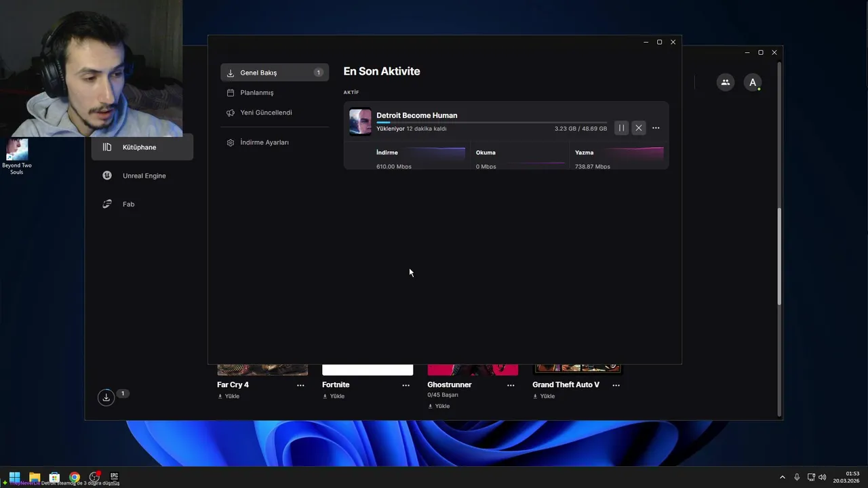Select Kütüphane in Epic launcher sidebar
Screen dimensions: 868x488
(142, 147)
